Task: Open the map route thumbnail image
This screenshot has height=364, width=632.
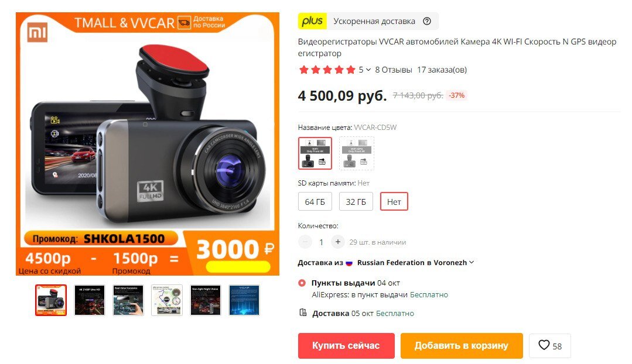Action: [167, 300]
